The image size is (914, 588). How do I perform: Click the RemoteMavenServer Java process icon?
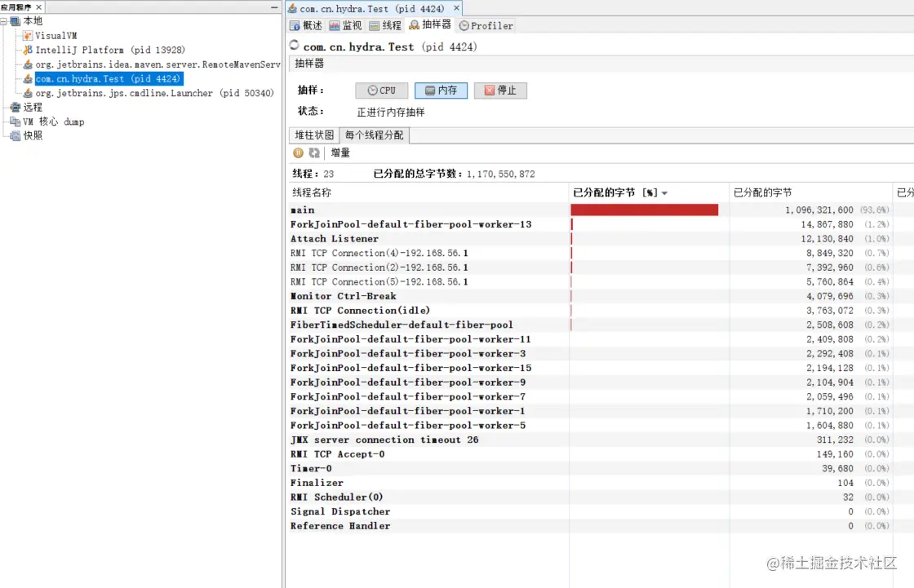pos(28,64)
